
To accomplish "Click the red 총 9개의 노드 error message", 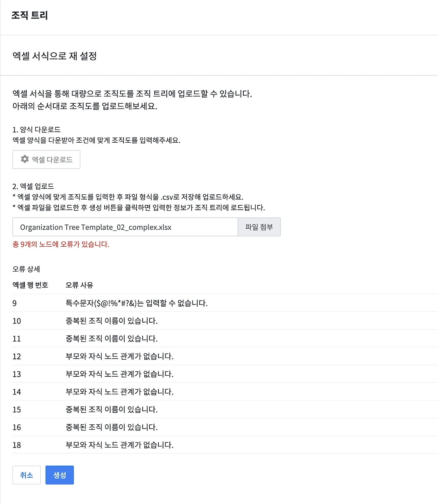I will click(x=61, y=244).
